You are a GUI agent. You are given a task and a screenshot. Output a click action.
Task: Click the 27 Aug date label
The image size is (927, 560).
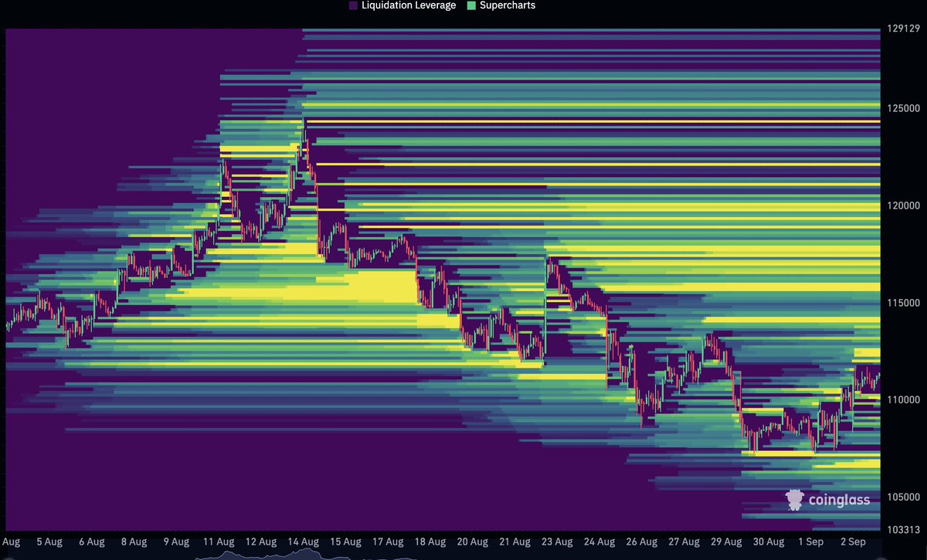coord(684,541)
